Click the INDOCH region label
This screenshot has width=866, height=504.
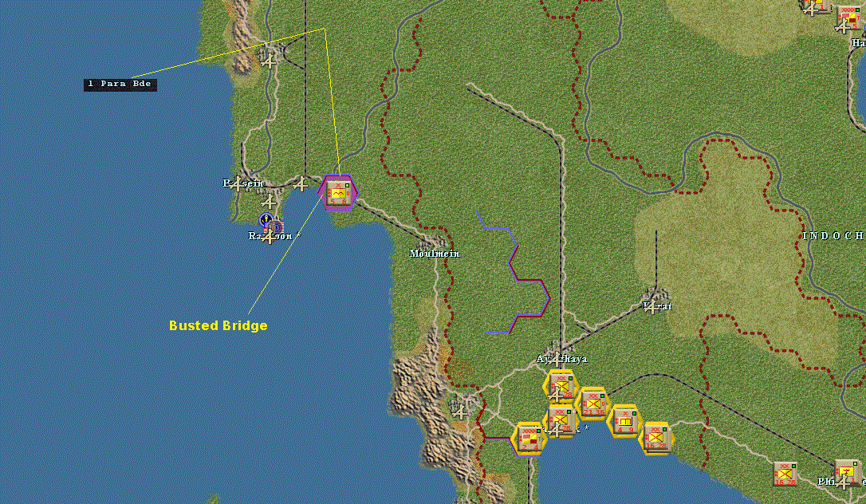(x=833, y=236)
